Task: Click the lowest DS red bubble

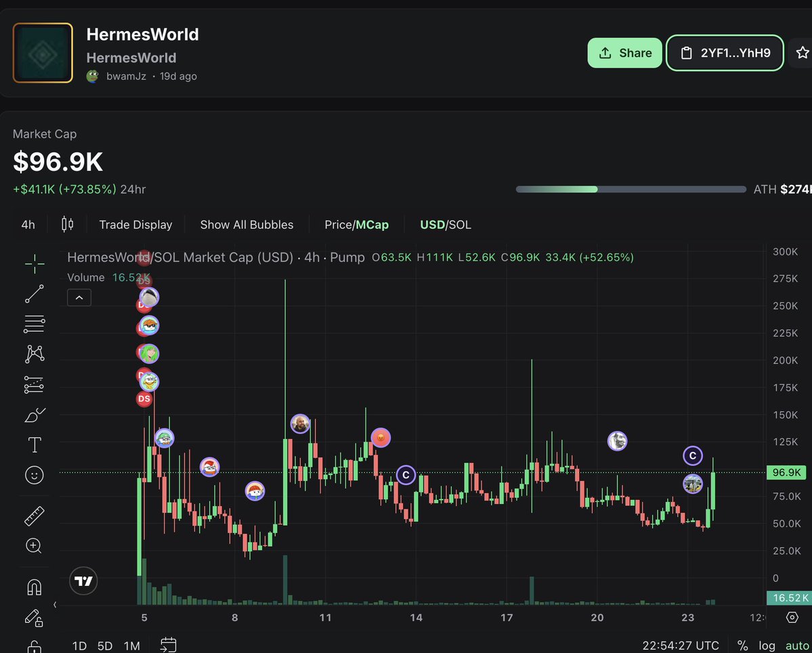Action: 144,399
